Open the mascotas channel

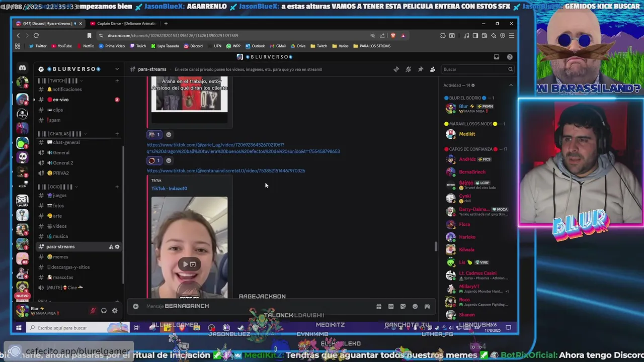click(78, 278)
